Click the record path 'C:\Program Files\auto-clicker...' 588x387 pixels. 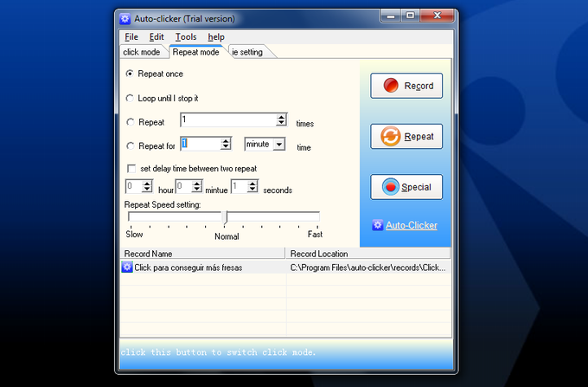tap(367, 268)
